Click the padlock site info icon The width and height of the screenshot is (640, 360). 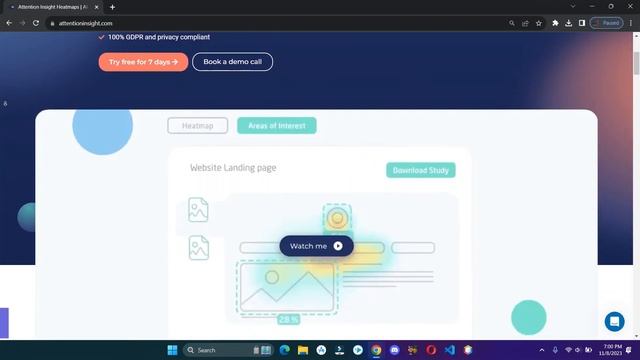pos(52,24)
